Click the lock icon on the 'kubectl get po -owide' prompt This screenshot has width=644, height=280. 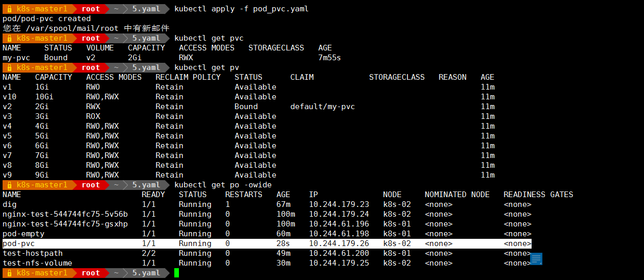coord(9,185)
